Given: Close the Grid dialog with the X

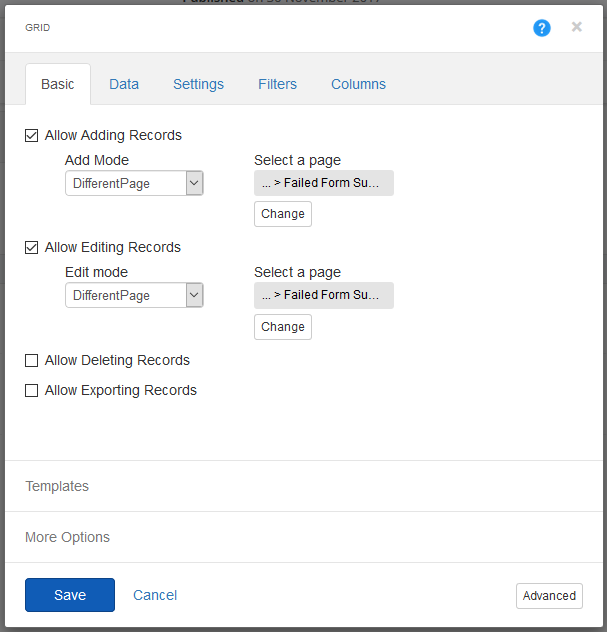Looking at the screenshot, I should point(577,27).
